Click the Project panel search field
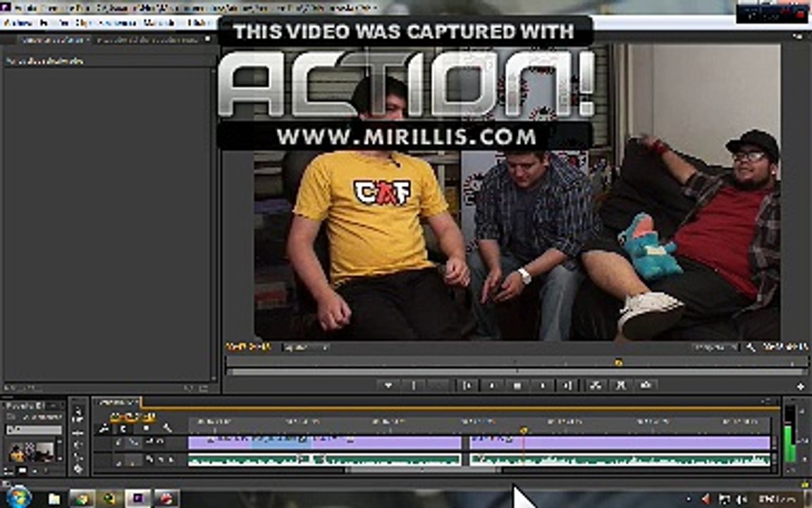 pos(34,430)
